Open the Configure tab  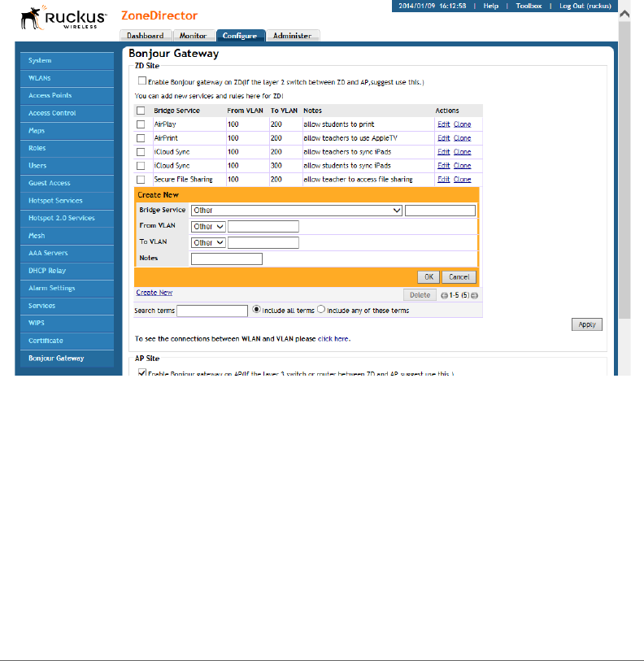[241, 36]
